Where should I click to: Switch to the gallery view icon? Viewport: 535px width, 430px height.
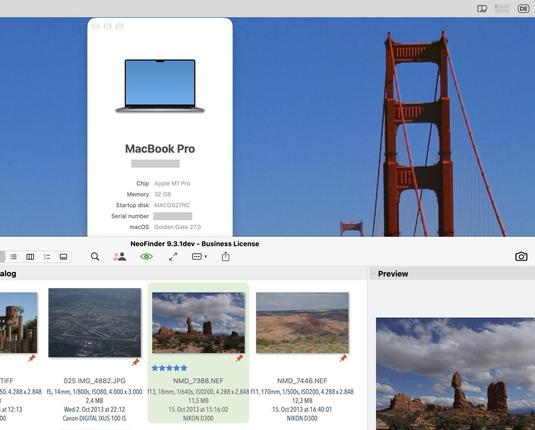[63, 257]
